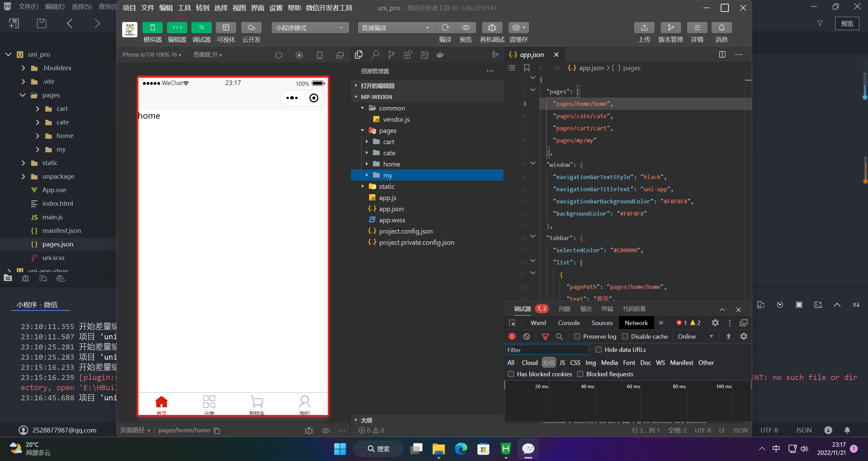Check the Disable cache checkbox

click(625, 337)
